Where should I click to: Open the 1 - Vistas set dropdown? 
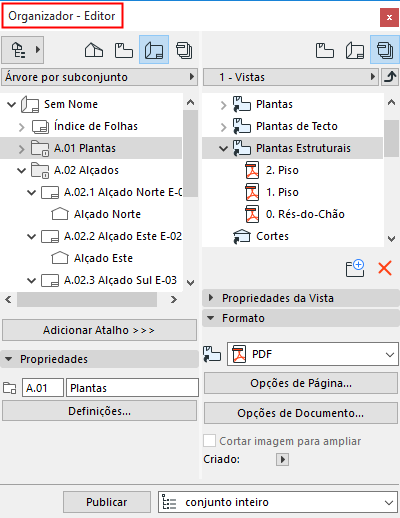point(291,77)
